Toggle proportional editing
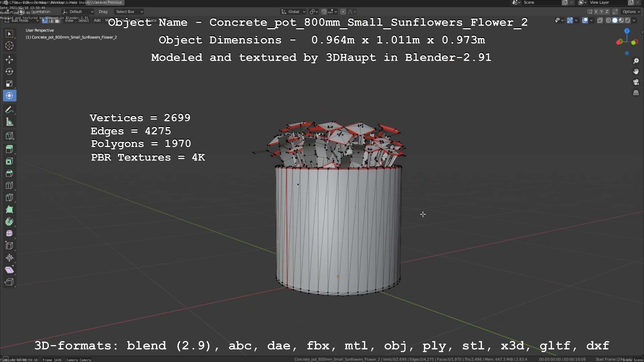The height and width of the screenshot is (362, 644). tap(343, 12)
